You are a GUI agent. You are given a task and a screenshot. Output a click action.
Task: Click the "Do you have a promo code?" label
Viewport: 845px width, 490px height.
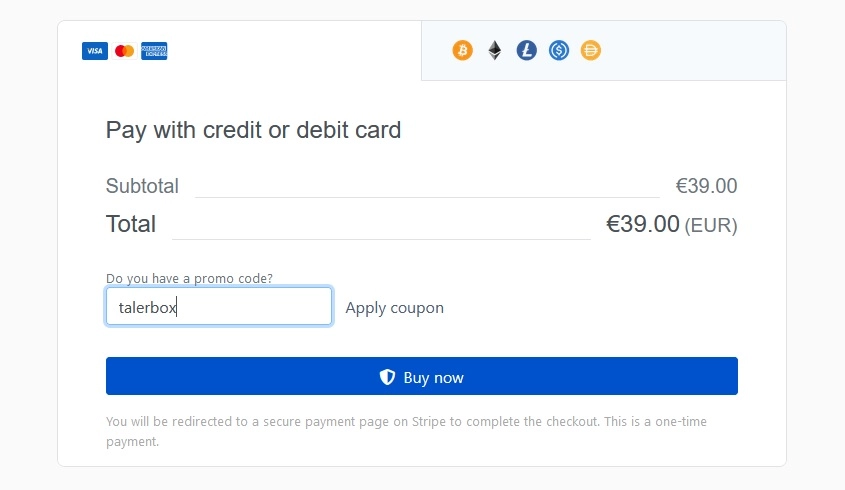tap(189, 278)
